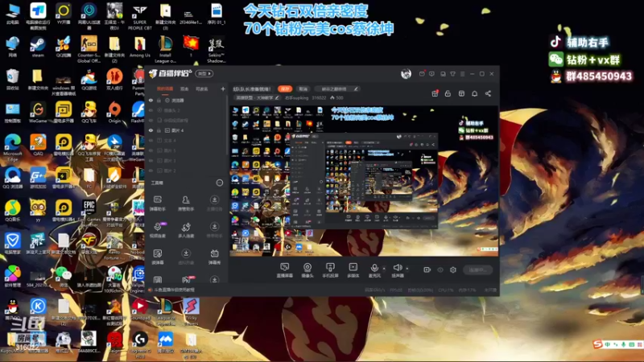Open Among Us desktop shortcut

(139, 47)
